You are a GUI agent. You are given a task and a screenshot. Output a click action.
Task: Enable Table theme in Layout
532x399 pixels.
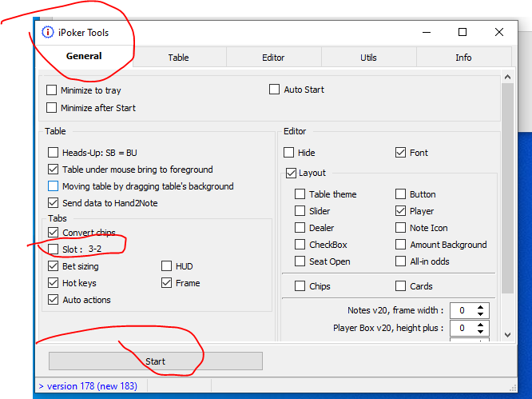[300, 194]
